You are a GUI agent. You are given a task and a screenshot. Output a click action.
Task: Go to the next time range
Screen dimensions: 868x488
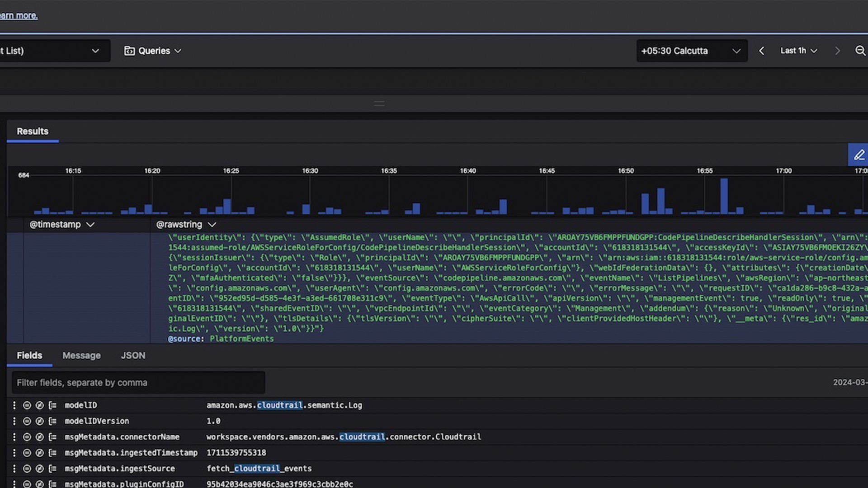coord(837,51)
